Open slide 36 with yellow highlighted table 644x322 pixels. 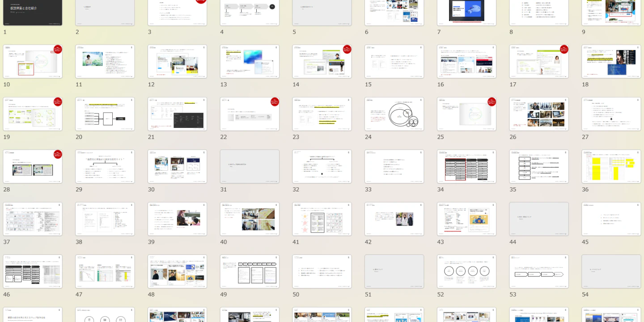[611, 167]
